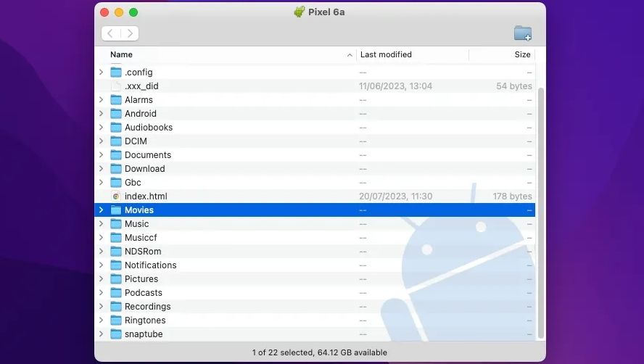Viewport: 644px width, 364px height.
Task: Click the Movies folder icon
Action: point(116,210)
